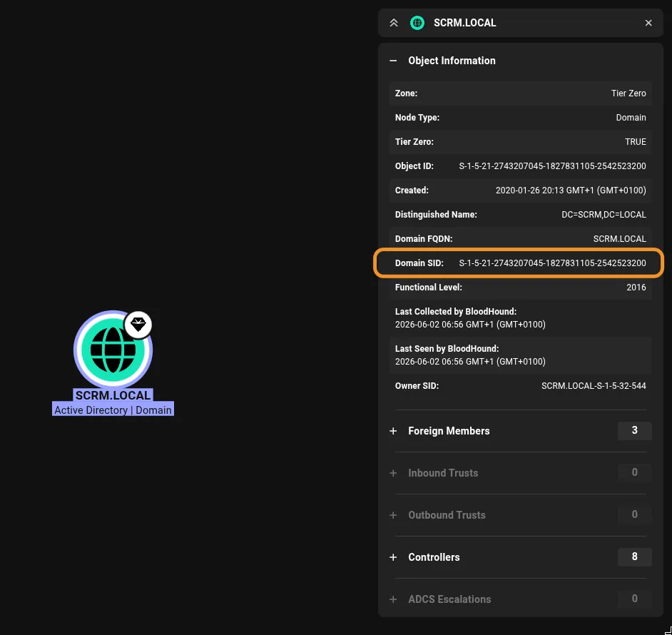Click the Last Seen by BloodHound timestamp
The image size is (672, 635).
[470, 362]
